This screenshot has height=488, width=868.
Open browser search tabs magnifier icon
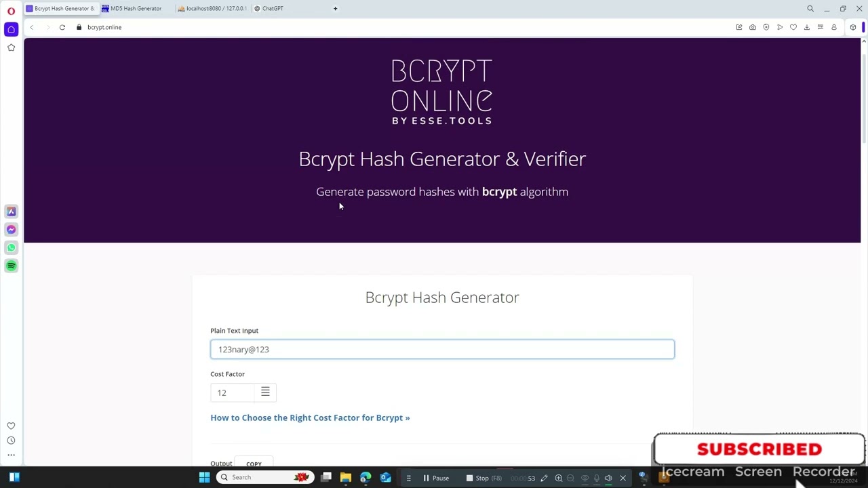(x=810, y=9)
